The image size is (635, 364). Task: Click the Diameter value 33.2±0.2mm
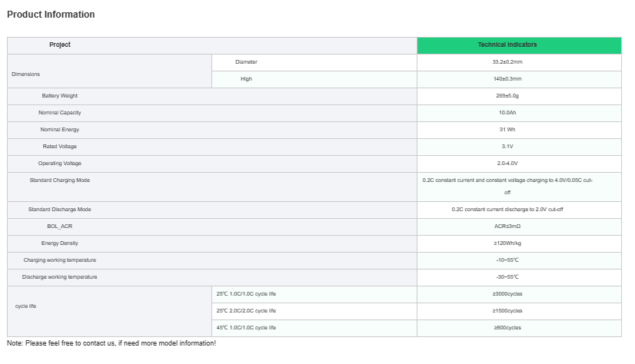507,62
